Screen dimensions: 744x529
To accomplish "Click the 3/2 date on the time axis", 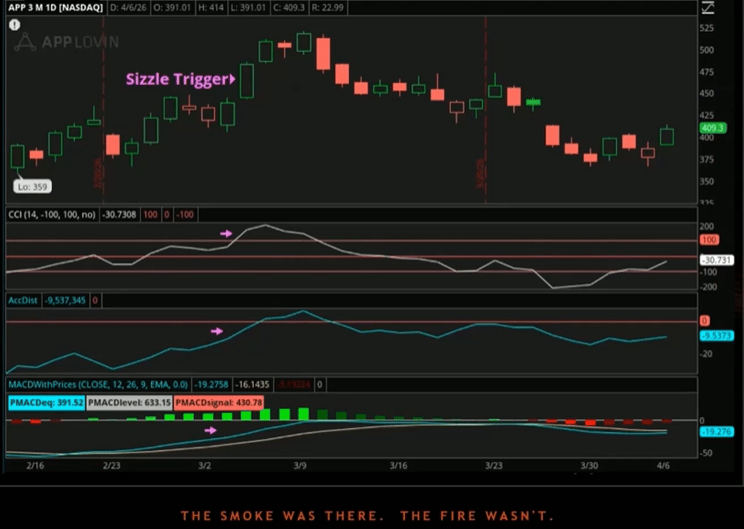I will coord(205,465).
